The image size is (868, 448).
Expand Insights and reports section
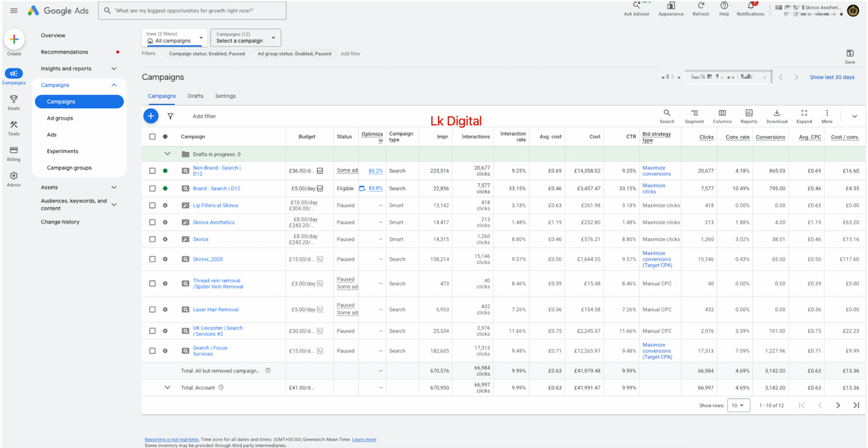114,68
